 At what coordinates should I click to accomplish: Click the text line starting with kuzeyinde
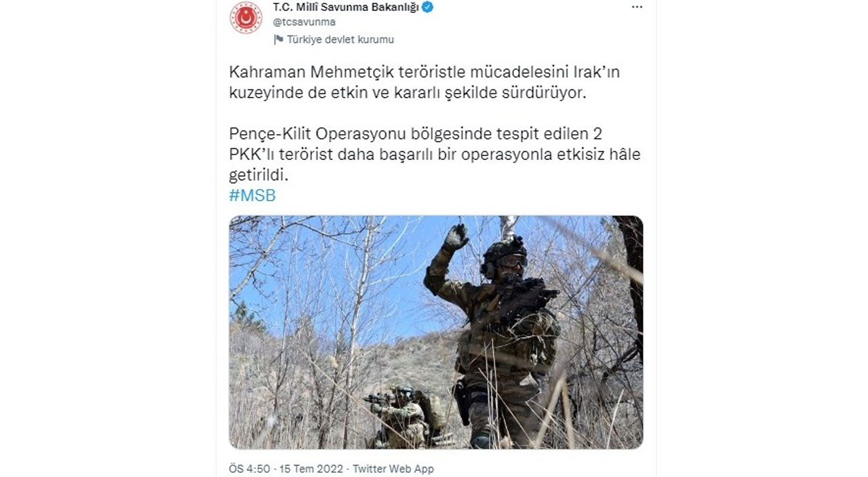[x=407, y=93]
